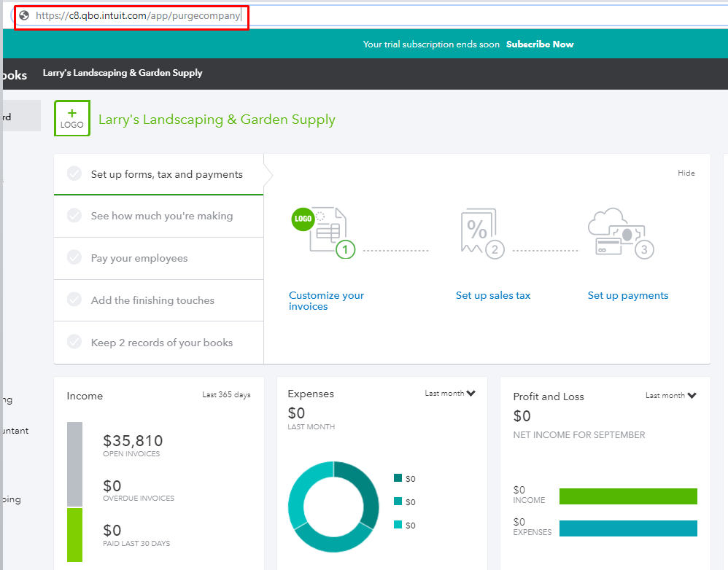Toggle checkmark circle for Add the finishing touches
Image resolution: width=728 pixels, height=570 pixels.
[74, 299]
